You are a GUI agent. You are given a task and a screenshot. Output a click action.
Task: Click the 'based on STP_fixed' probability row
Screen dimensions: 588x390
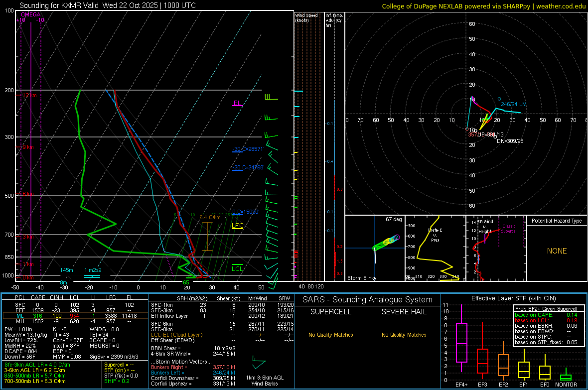click(x=546, y=342)
